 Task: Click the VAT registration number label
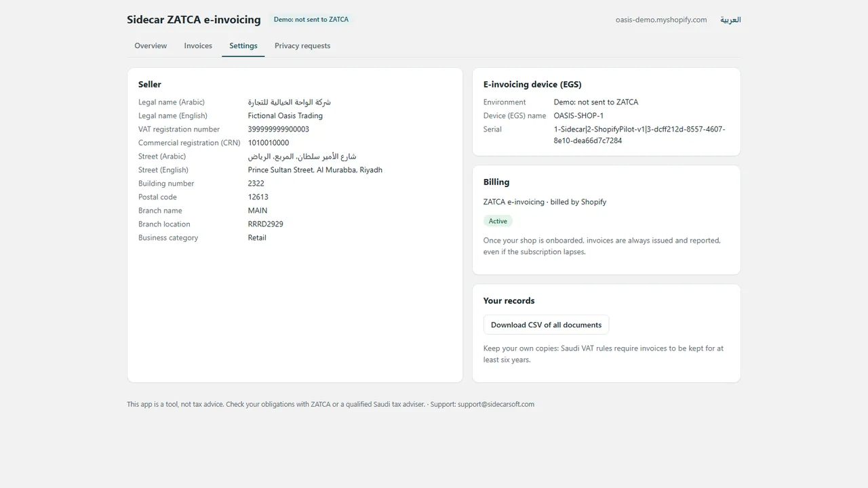point(179,129)
